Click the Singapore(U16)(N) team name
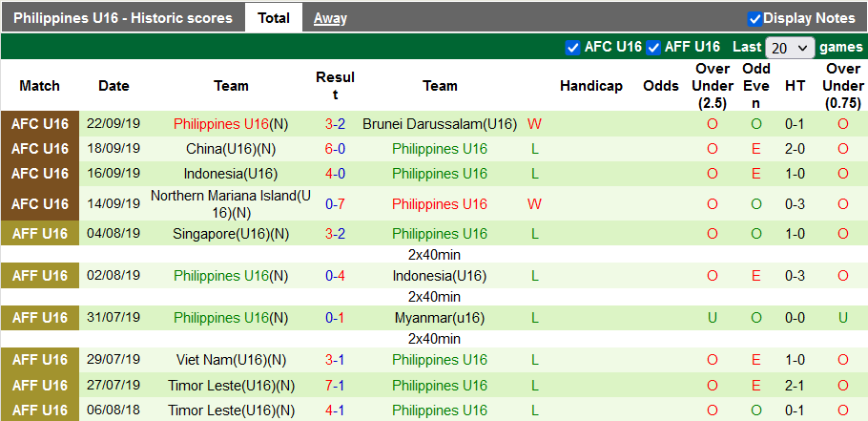The image size is (868, 421). [231, 234]
